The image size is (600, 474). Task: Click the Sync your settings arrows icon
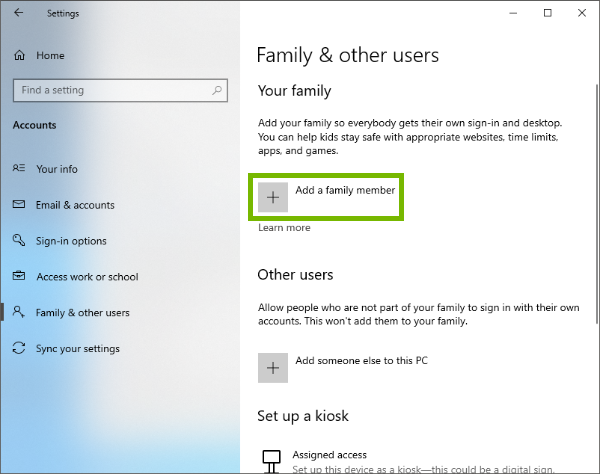19,348
